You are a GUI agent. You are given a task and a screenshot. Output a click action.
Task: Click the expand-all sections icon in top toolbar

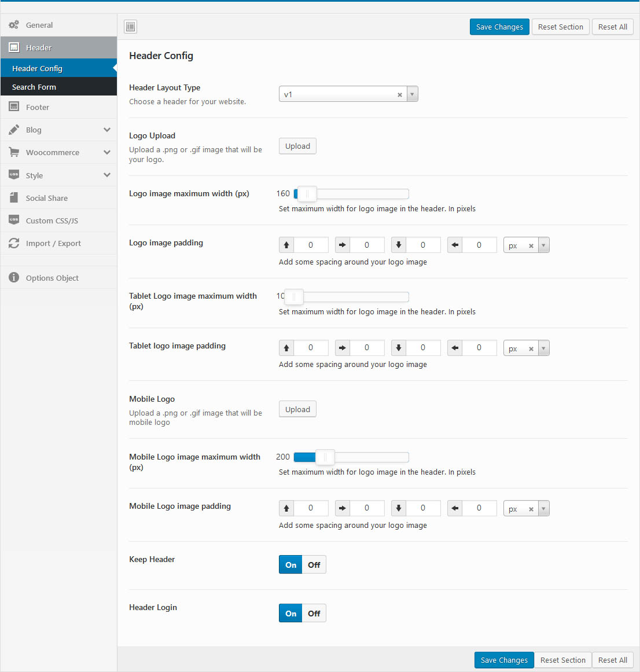click(131, 27)
